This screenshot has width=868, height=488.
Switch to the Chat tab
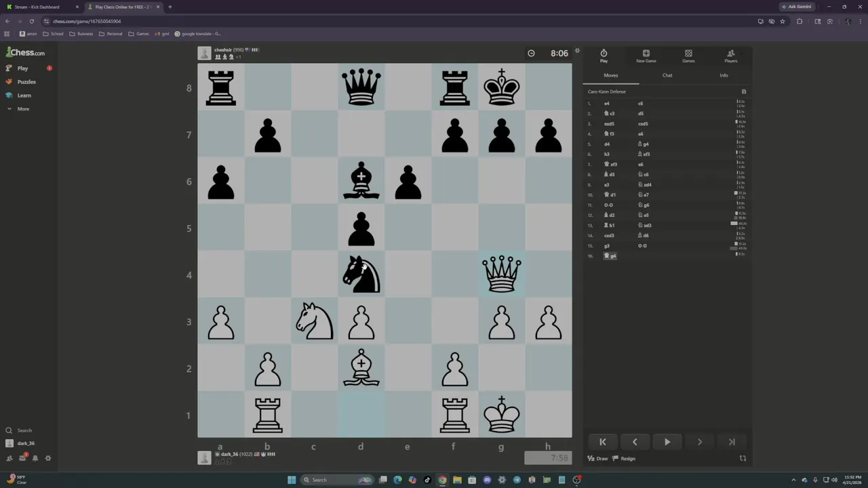[667, 75]
